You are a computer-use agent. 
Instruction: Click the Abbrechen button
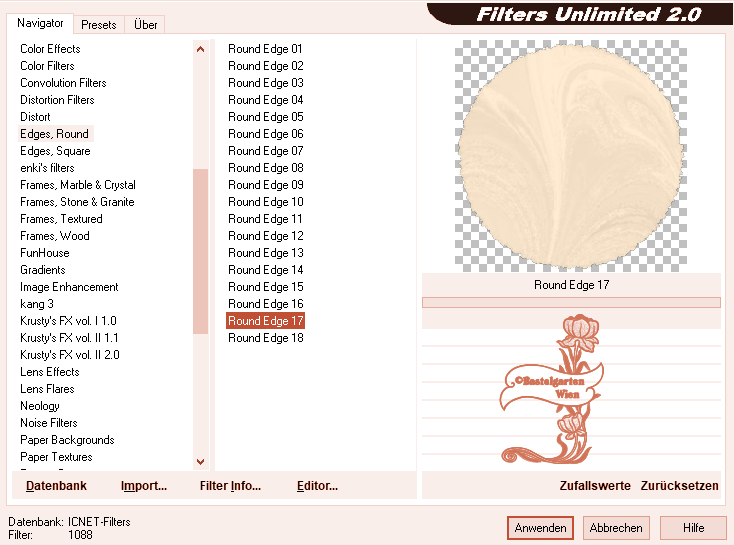[615, 528]
